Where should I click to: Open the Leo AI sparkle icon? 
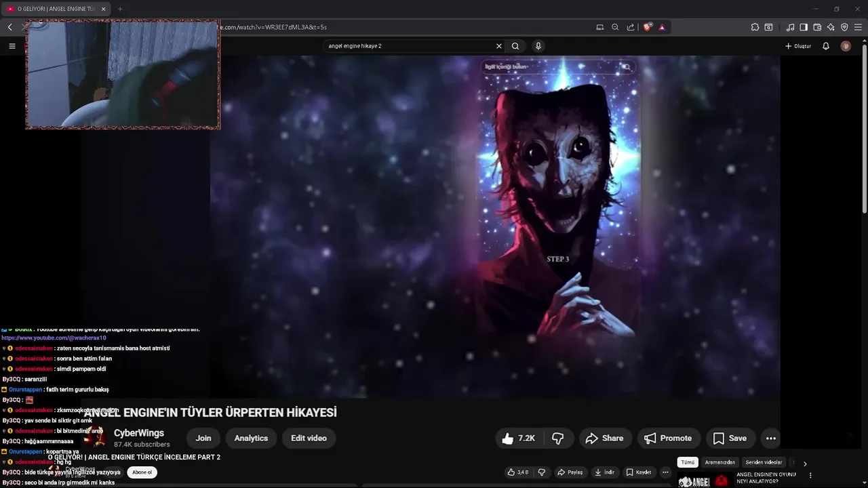pyautogui.click(x=831, y=27)
